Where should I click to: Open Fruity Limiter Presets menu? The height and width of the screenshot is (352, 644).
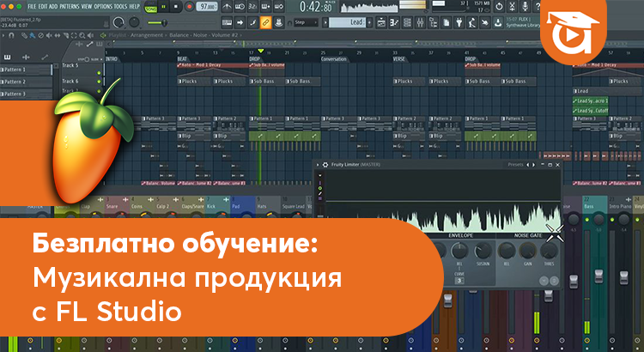pos(515,165)
